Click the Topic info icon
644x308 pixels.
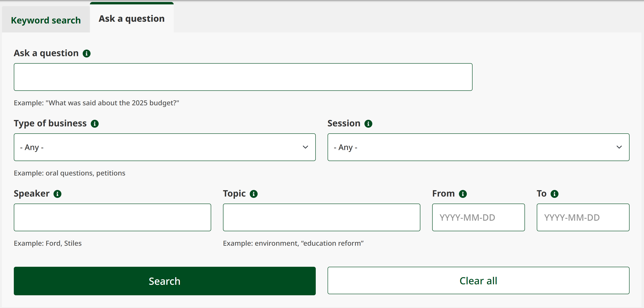pos(253,194)
